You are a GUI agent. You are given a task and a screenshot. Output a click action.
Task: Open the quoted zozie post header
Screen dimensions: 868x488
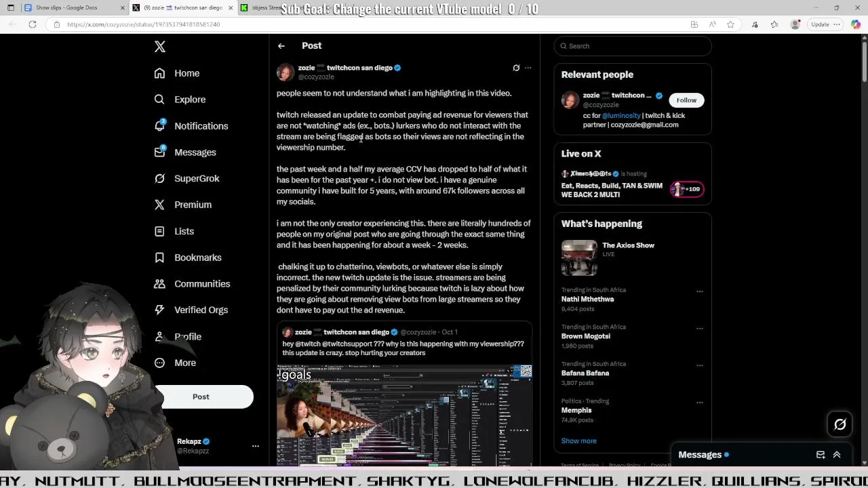(x=370, y=332)
